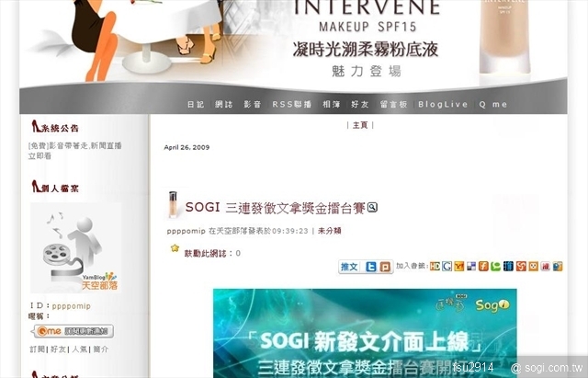Image resolution: width=588 pixels, height=378 pixels.
Task: Click the 人氣 link under the profile
Action: [80, 349]
